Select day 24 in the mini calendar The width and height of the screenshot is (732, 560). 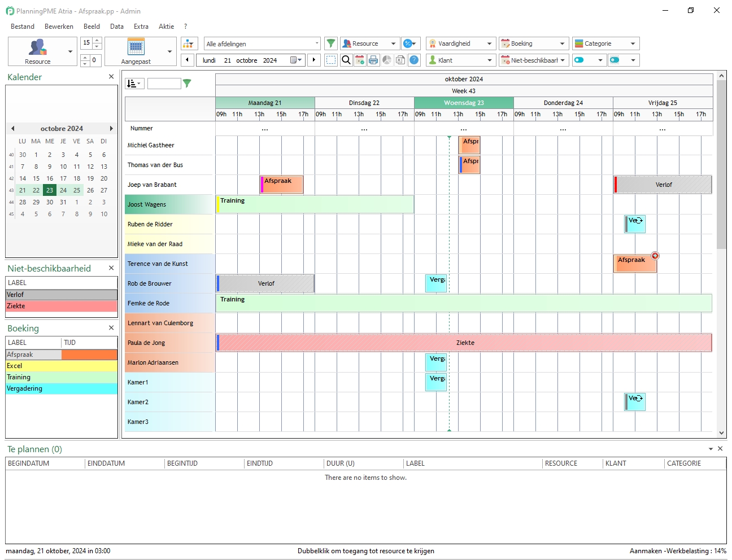click(63, 190)
